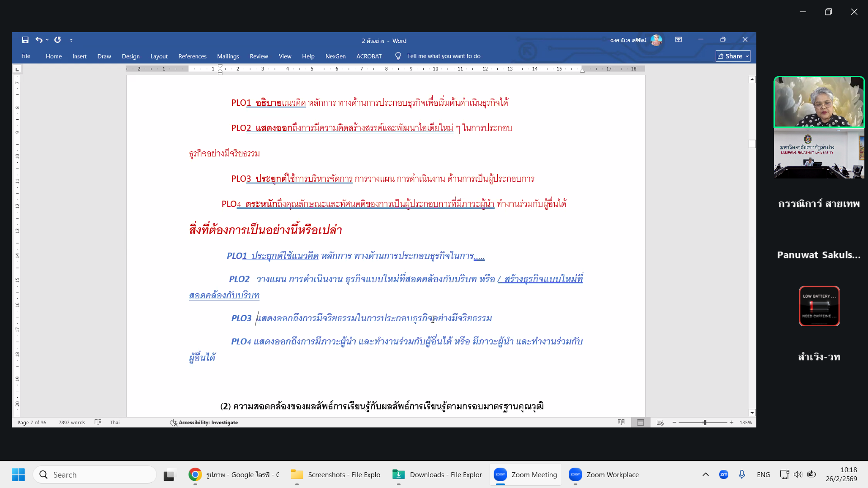Click the zoom out minus icon

click(675, 422)
